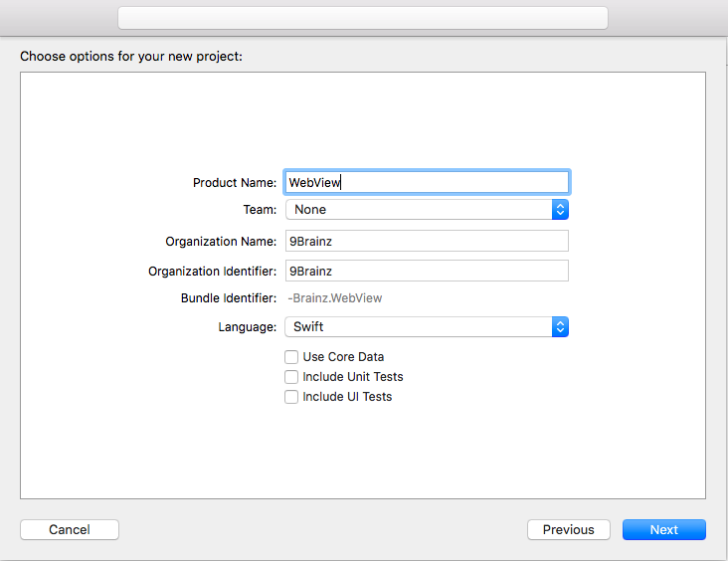
Task: Click the "Choose options for your new project" heading
Action: (131, 56)
